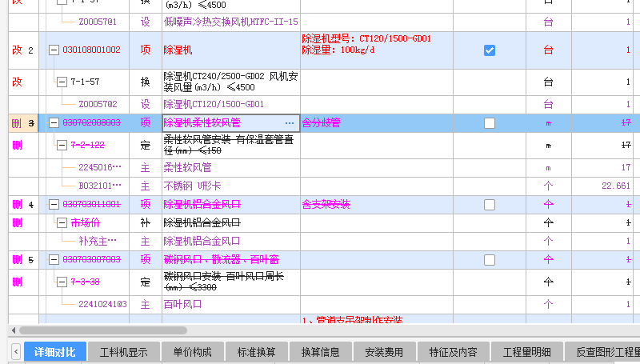Viewport: 640px width, 364px height.
Task: Select the 不锈钢 U形卡 cell
Action: (231, 186)
